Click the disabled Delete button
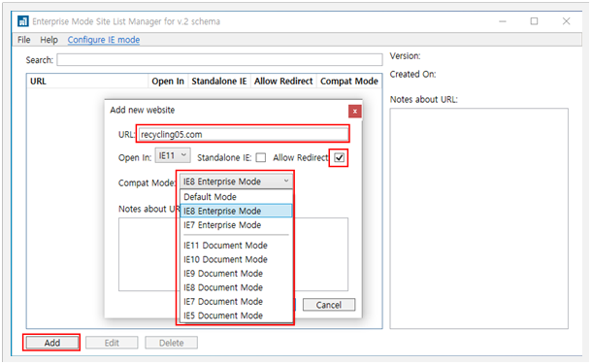Viewport: 592px width, 364px height. tap(171, 343)
